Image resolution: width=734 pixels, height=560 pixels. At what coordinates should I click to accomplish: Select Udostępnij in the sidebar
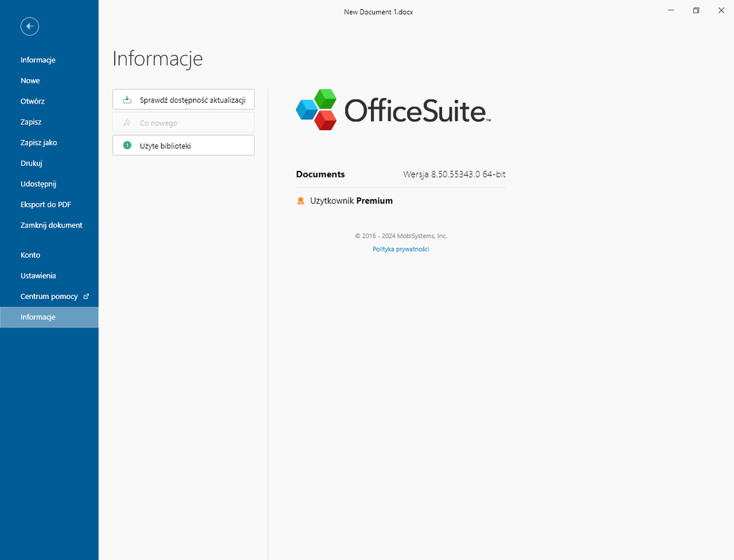tap(49, 183)
